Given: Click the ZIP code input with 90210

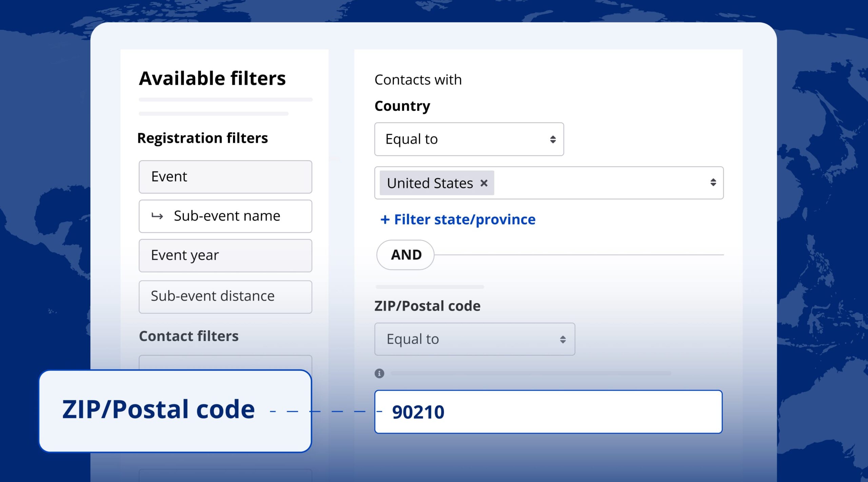Looking at the screenshot, I should (x=548, y=411).
